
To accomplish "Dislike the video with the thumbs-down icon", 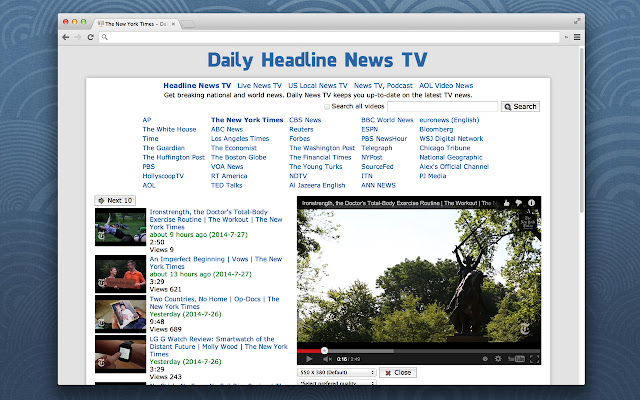I will coord(518,203).
